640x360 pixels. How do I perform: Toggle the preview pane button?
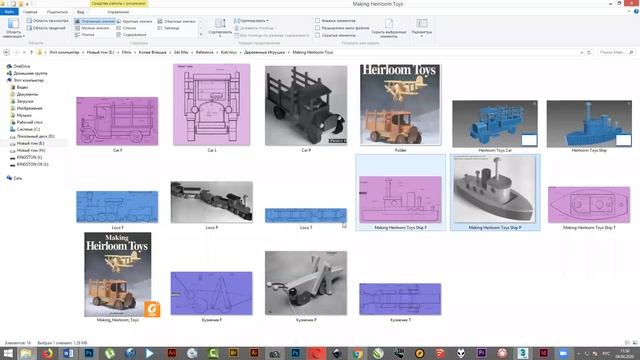pos(48,20)
